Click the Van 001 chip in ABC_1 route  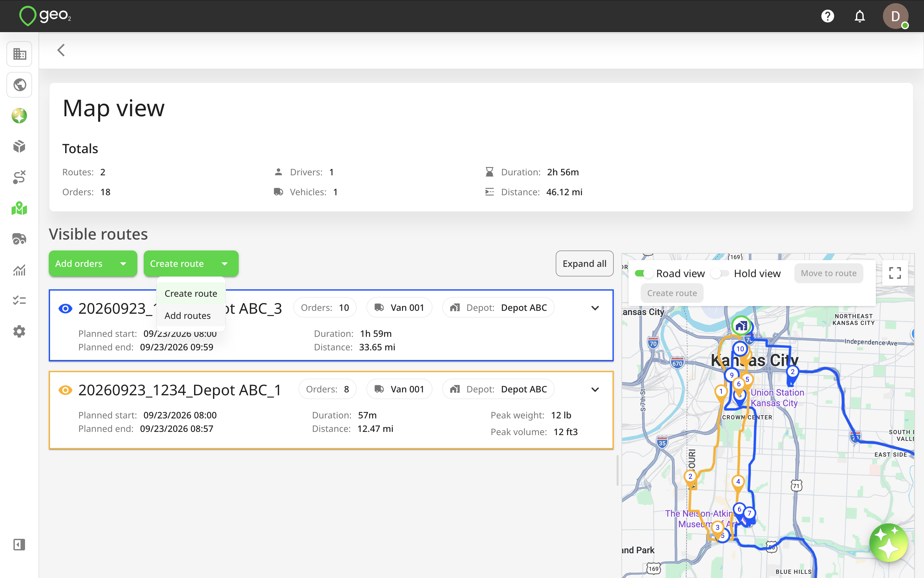[399, 389]
